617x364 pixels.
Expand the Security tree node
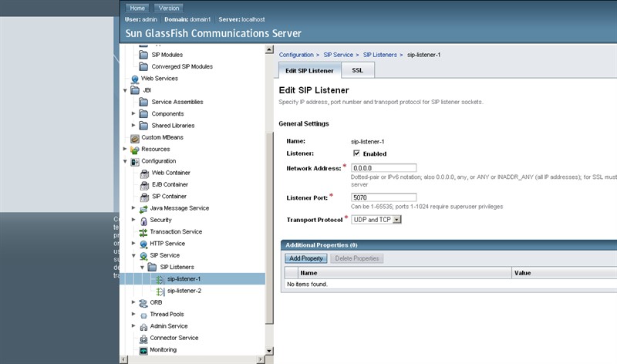[133, 220]
